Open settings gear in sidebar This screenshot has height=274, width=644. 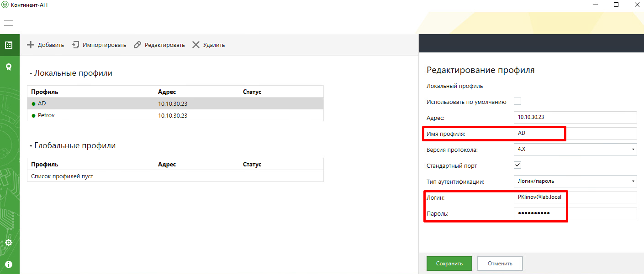(9, 243)
